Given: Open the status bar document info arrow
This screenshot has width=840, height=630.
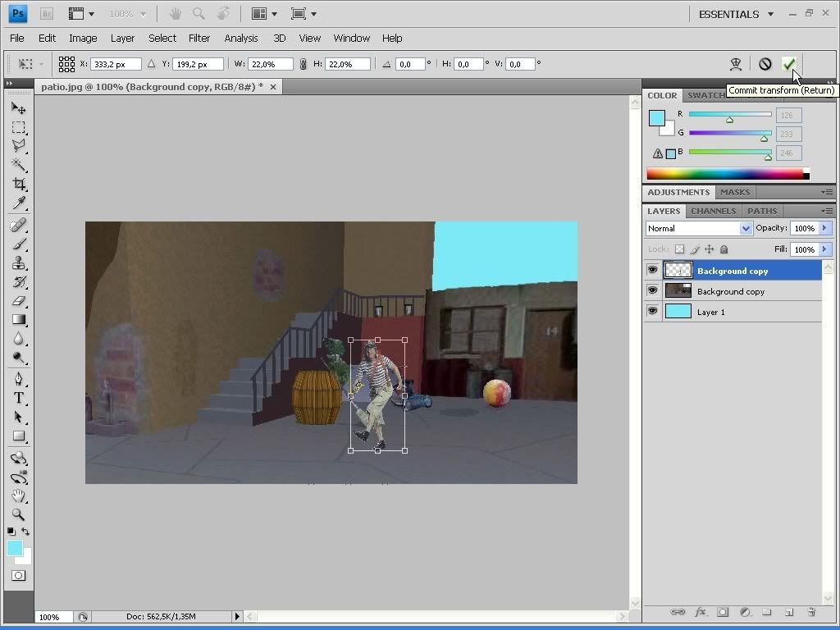Looking at the screenshot, I should [x=237, y=617].
